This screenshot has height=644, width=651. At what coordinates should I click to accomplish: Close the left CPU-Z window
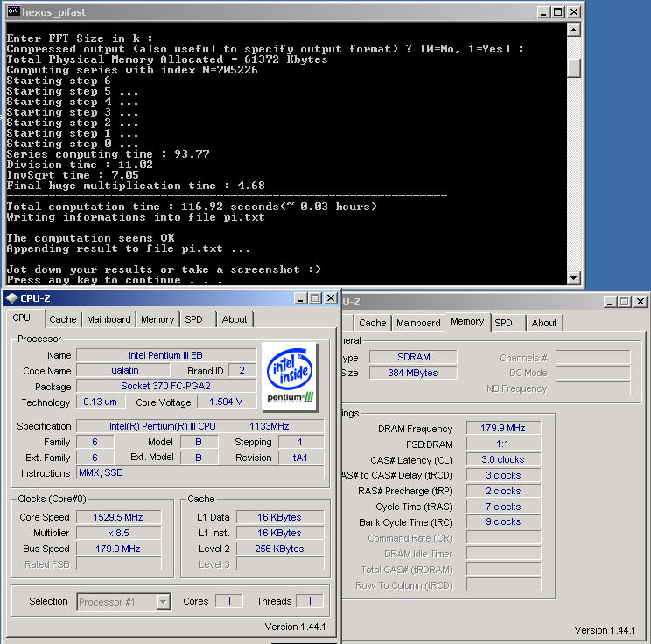pos(331,298)
